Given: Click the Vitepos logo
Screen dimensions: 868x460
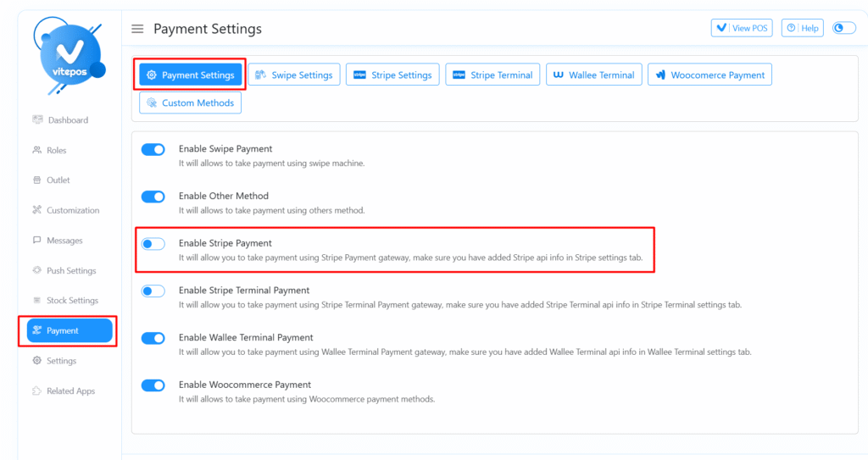Looking at the screenshot, I should (70, 55).
